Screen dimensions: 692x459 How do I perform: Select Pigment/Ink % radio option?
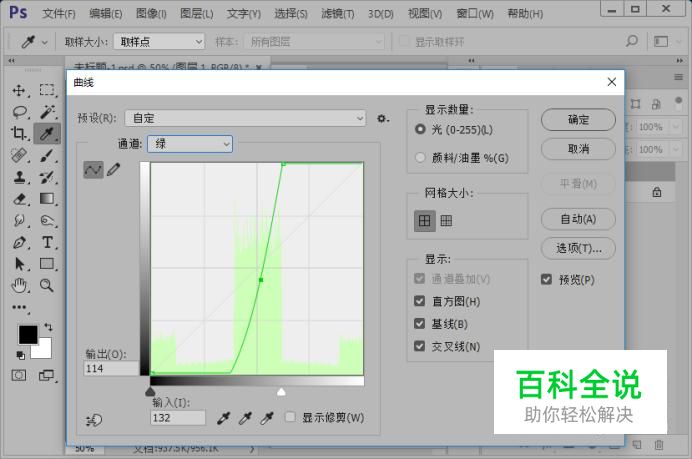(420, 157)
